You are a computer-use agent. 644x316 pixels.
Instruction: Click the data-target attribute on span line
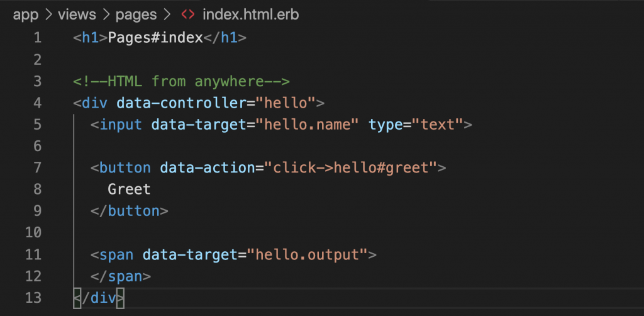(190, 255)
